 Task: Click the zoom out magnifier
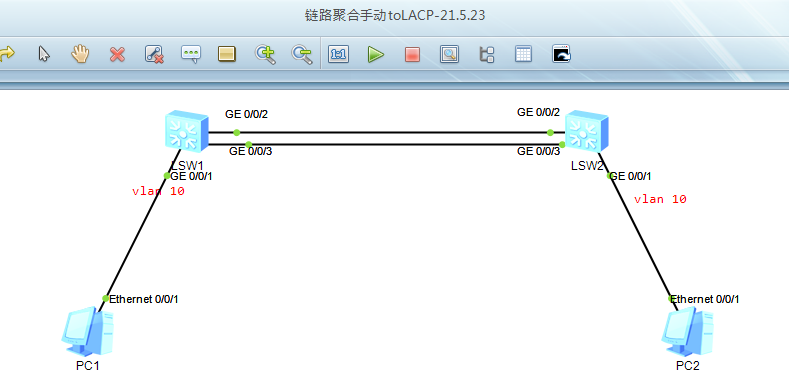pyautogui.click(x=302, y=54)
